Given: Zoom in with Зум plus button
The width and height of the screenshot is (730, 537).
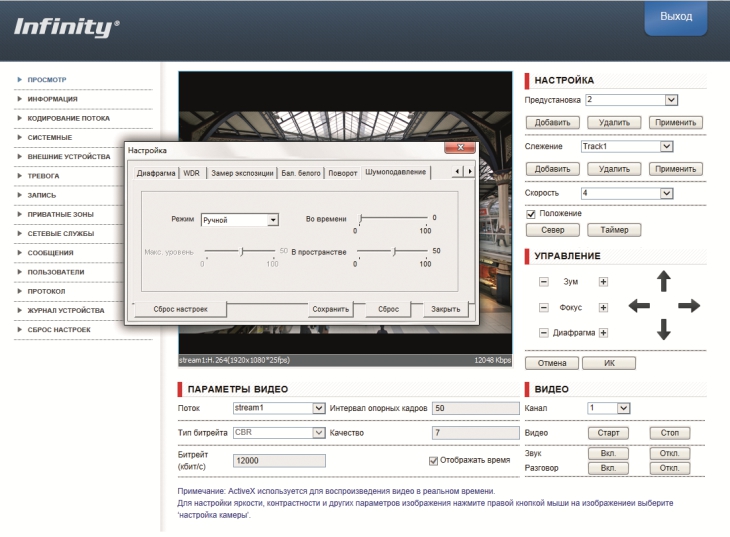Looking at the screenshot, I should pos(603,282).
